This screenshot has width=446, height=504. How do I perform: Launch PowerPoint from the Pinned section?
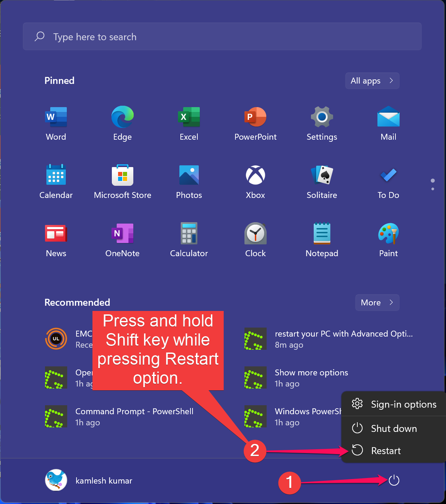pyautogui.click(x=256, y=124)
